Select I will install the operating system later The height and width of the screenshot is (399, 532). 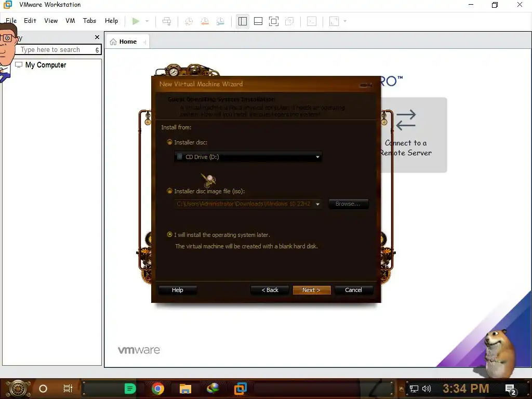pos(169,234)
